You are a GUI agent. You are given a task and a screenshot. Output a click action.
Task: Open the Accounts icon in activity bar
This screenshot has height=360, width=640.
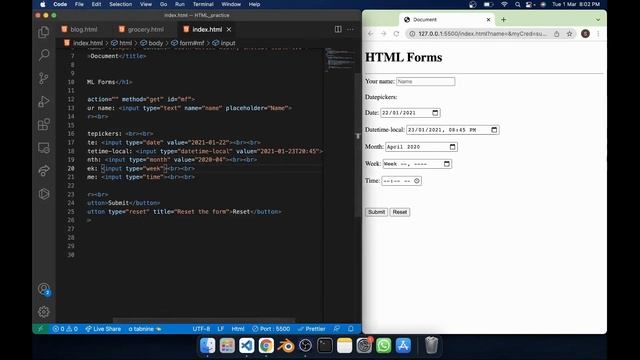[x=44, y=289]
